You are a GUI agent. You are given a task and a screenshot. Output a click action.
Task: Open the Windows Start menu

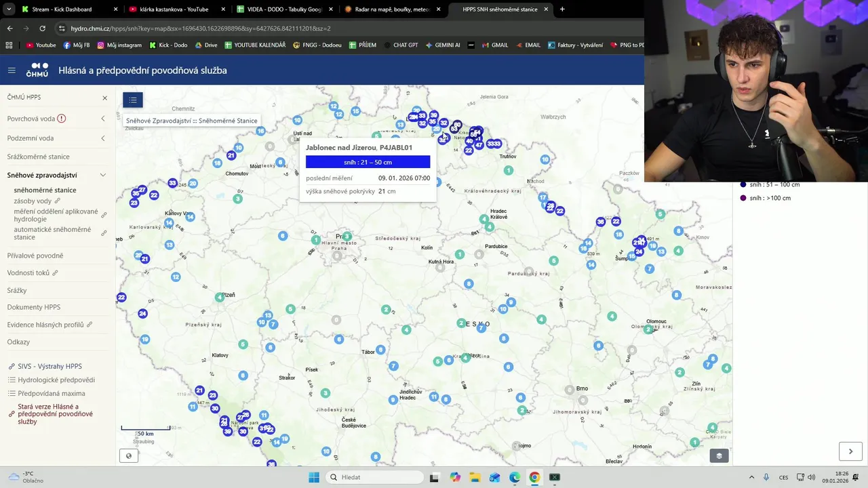point(314,477)
